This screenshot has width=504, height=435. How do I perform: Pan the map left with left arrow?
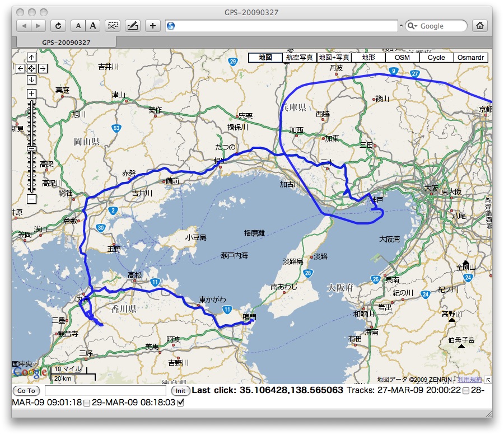click(20, 68)
